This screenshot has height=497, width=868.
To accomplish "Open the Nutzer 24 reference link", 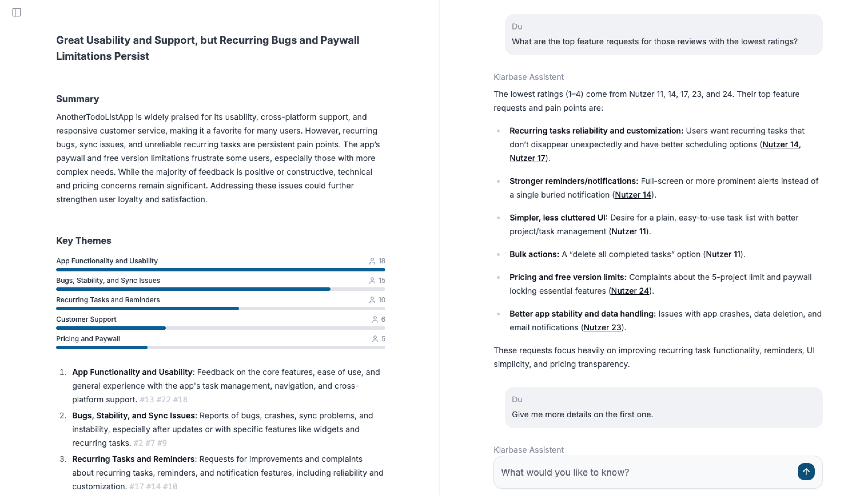I will [x=630, y=291].
